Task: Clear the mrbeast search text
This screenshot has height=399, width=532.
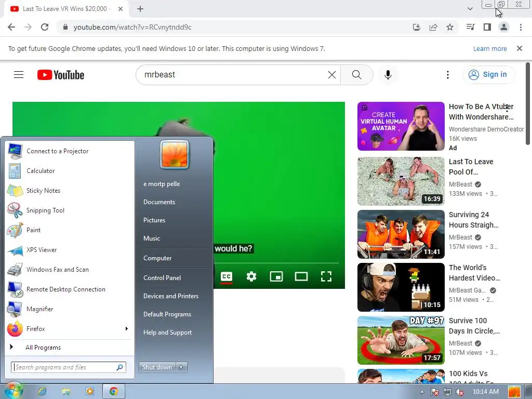Action: click(x=332, y=75)
